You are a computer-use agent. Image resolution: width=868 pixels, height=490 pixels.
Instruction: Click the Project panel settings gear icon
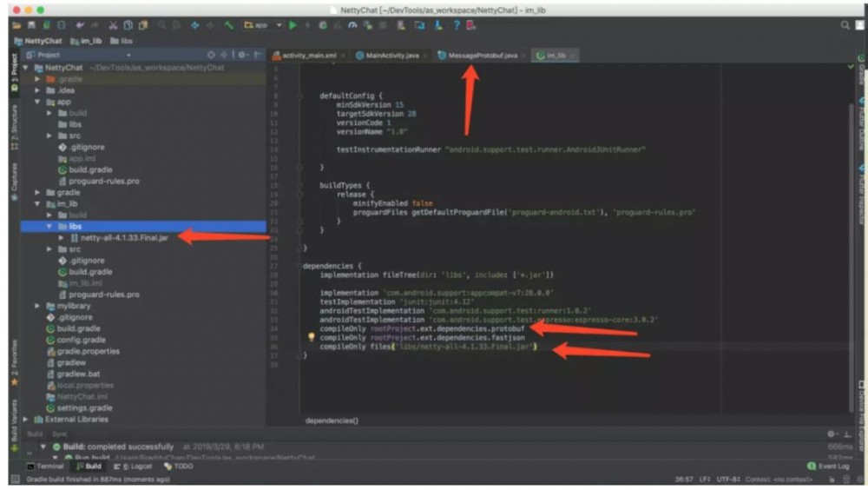(x=242, y=55)
